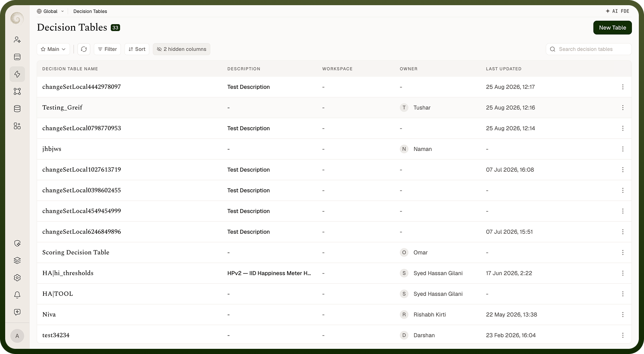Open the settings gear in sidebar
Screen dimensions: 644x354
(x=17, y=278)
